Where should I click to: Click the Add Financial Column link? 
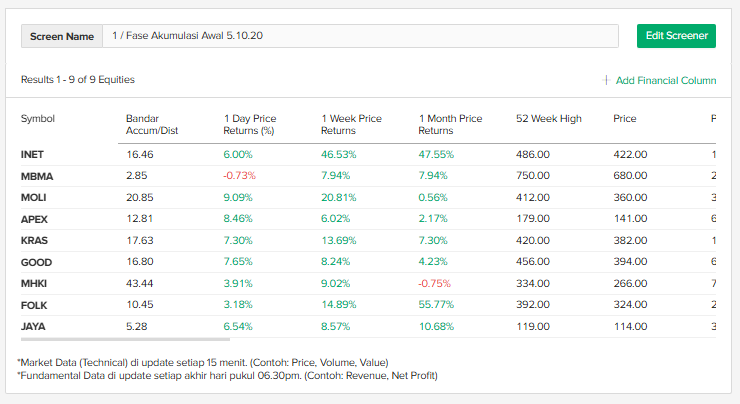(665, 80)
